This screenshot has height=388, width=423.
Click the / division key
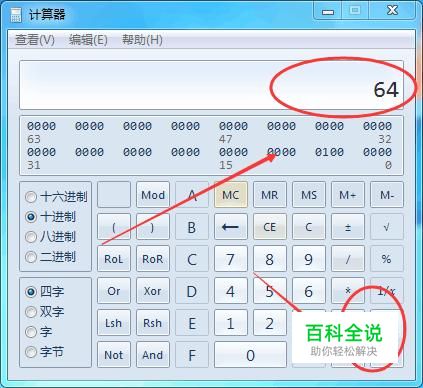point(348,259)
